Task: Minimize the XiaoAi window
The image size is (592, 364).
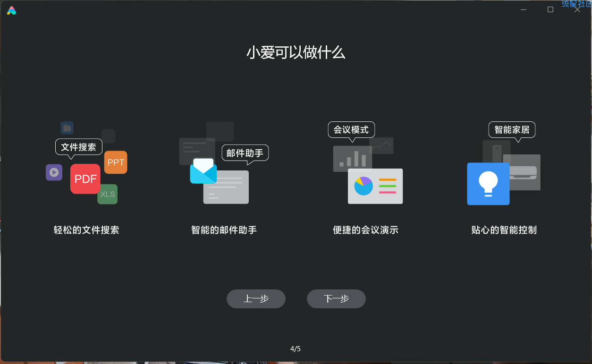Action: [x=524, y=9]
